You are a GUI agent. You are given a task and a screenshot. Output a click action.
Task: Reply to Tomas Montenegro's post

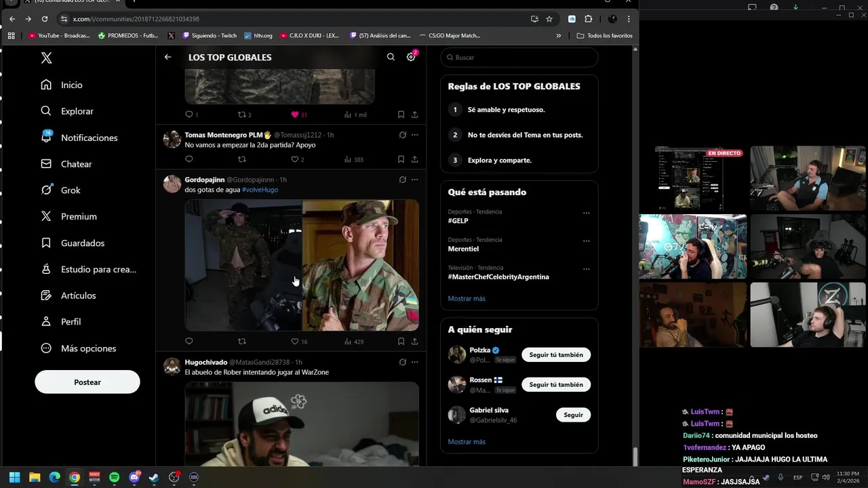click(189, 159)
